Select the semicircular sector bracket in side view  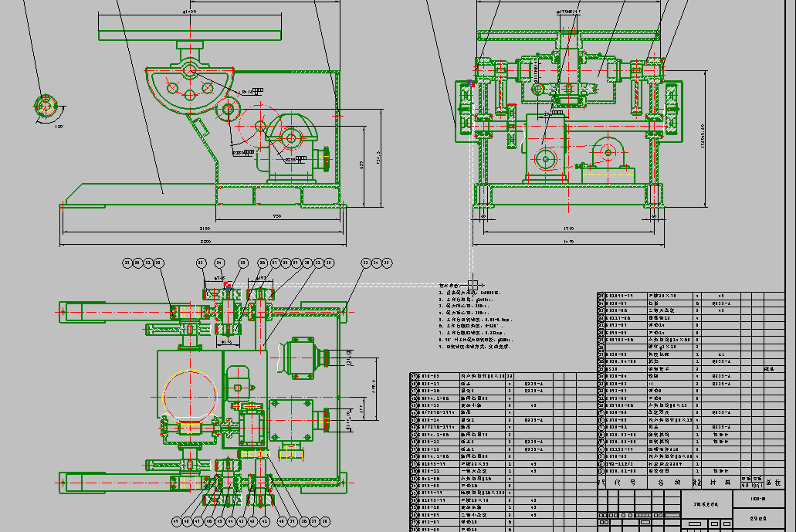tap(190, 86)
